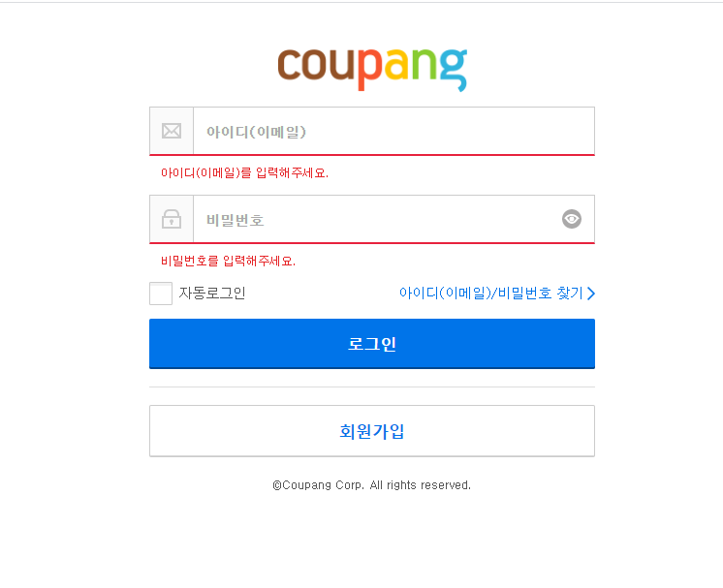The height and width of the screenshot is (588, 723).
Task: Focus the 비밀번호 input field
Action: [x=376, y=219]
